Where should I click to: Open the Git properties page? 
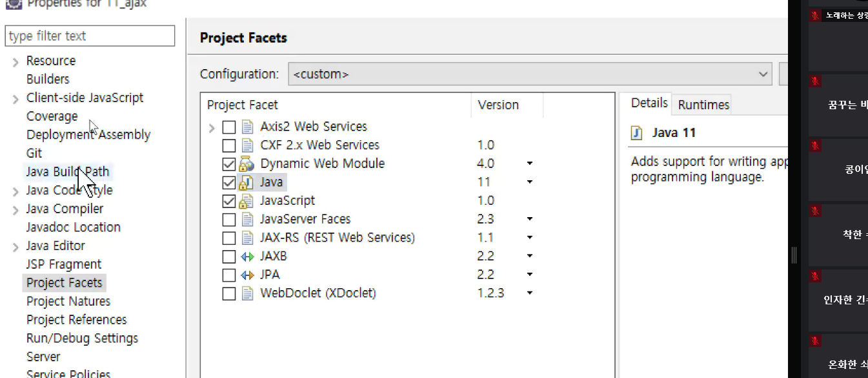coord(34,153)
